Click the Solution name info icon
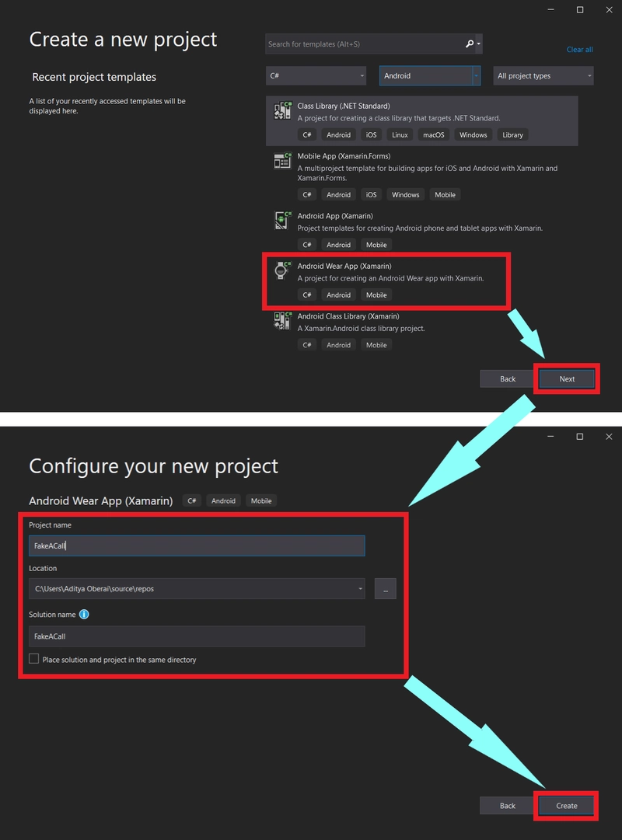 [x=84, y=615]
